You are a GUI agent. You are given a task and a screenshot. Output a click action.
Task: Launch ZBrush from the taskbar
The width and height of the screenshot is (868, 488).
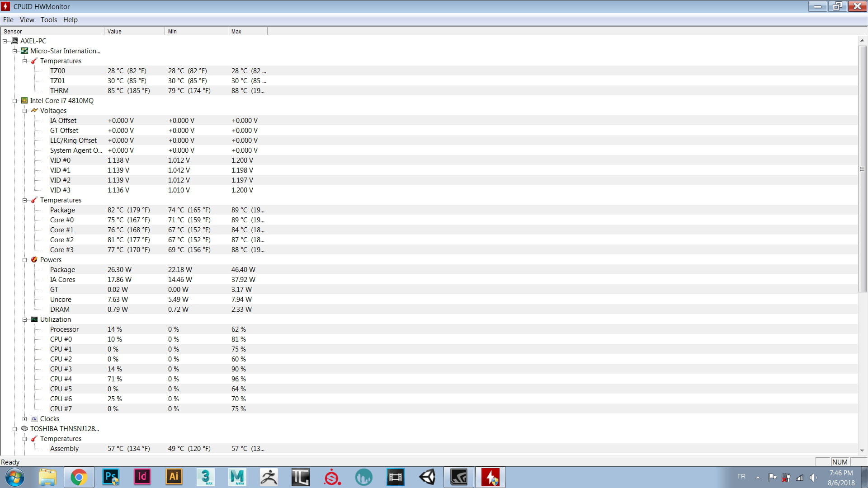tap(269, 477)
